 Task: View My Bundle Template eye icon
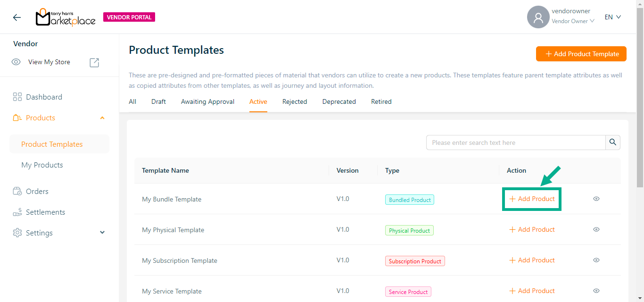(x=596, y=199)
